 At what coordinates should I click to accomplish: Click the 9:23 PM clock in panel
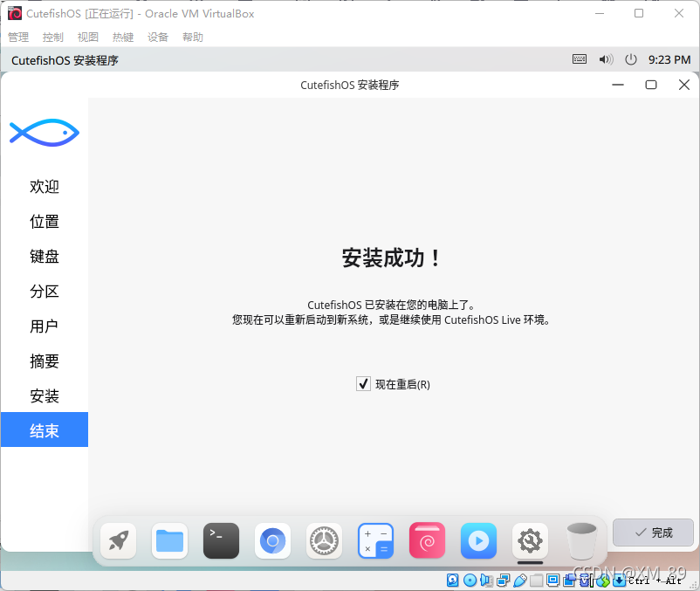coord(669,60)
